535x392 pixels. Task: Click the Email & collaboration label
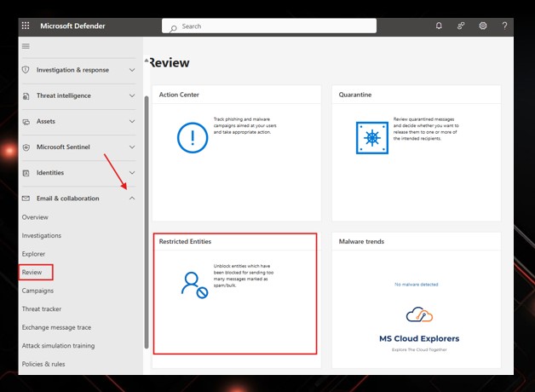coord(68,199)
